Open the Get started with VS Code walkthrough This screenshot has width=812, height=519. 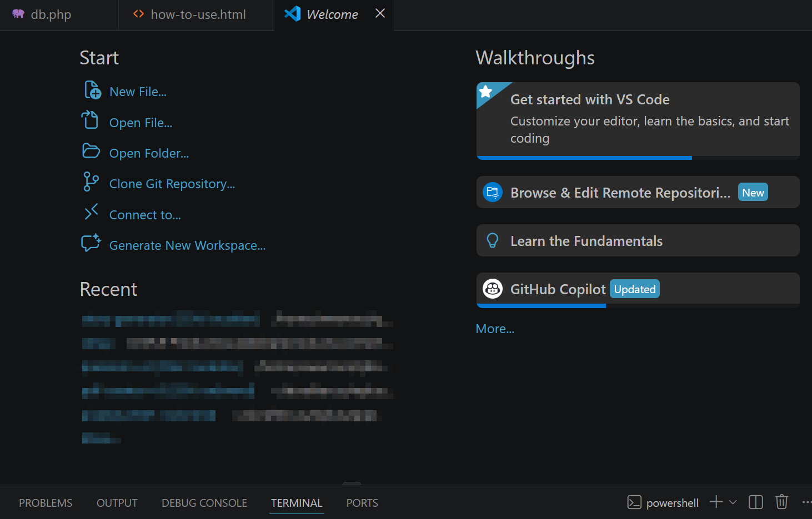[638, 120]
